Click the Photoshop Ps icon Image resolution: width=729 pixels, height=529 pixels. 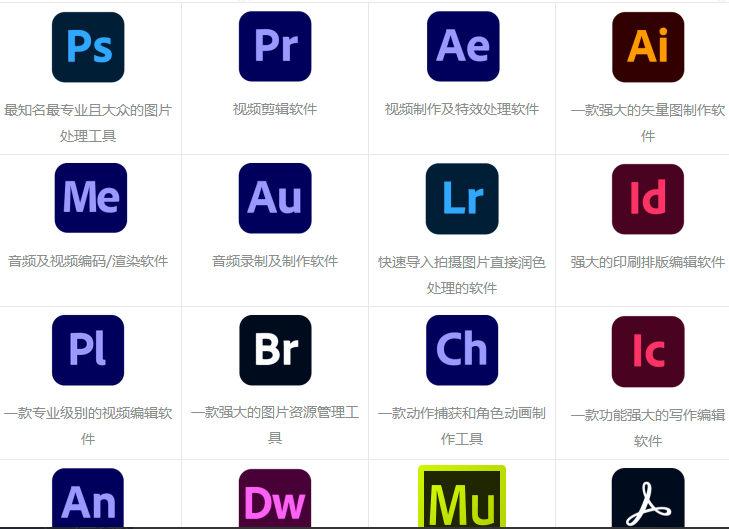(x=88, y=47)
